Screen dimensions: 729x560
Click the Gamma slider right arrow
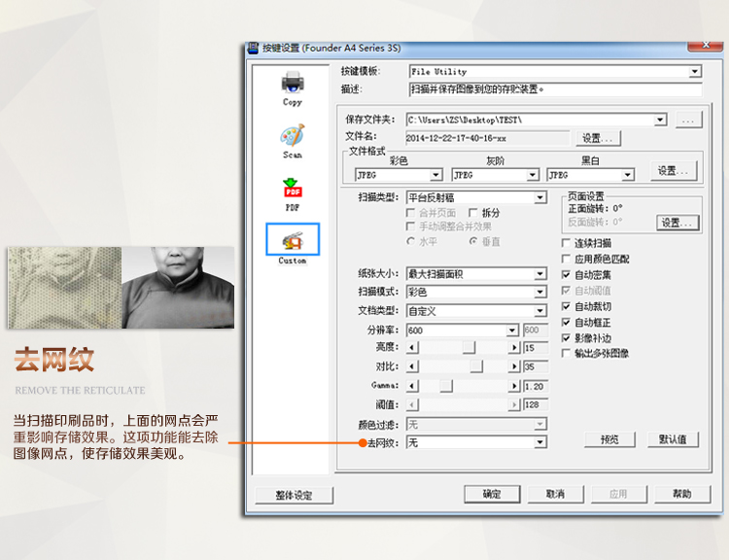pyautogui.click(x=514, y=386)
